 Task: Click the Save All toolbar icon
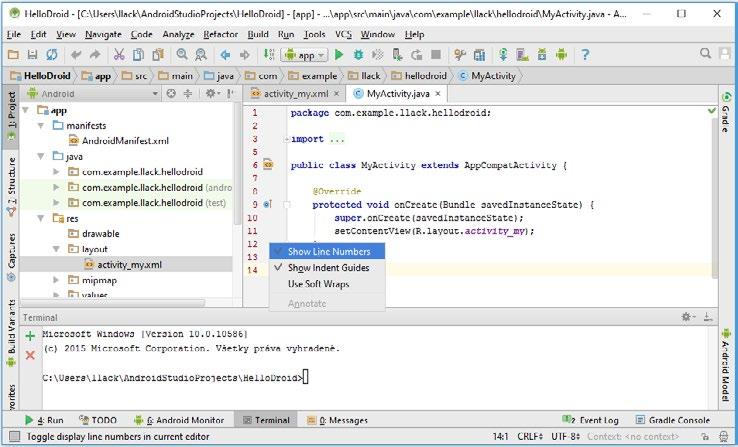coord(32,55)
